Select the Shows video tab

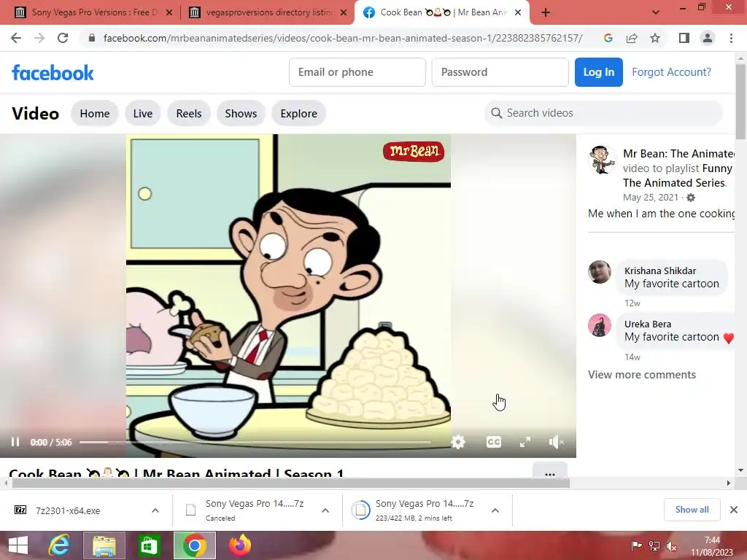(x=241, y=113)
